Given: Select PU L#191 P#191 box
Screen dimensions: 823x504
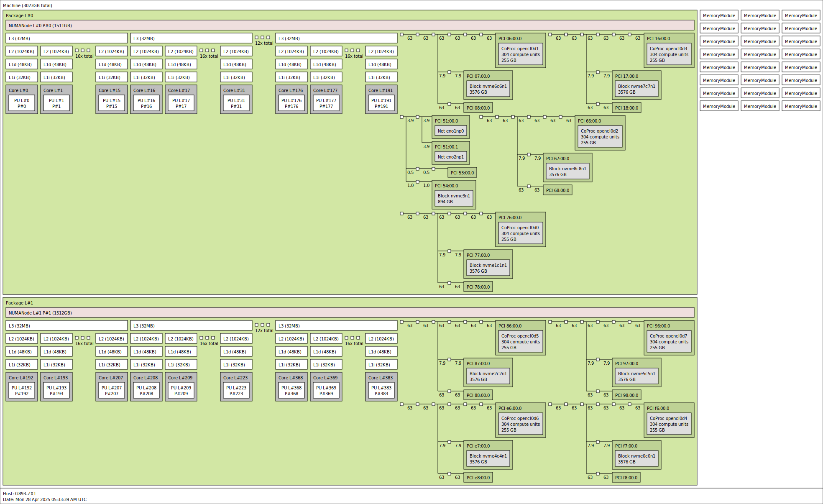Looking at the screenshot, I should tap(381, 103).
